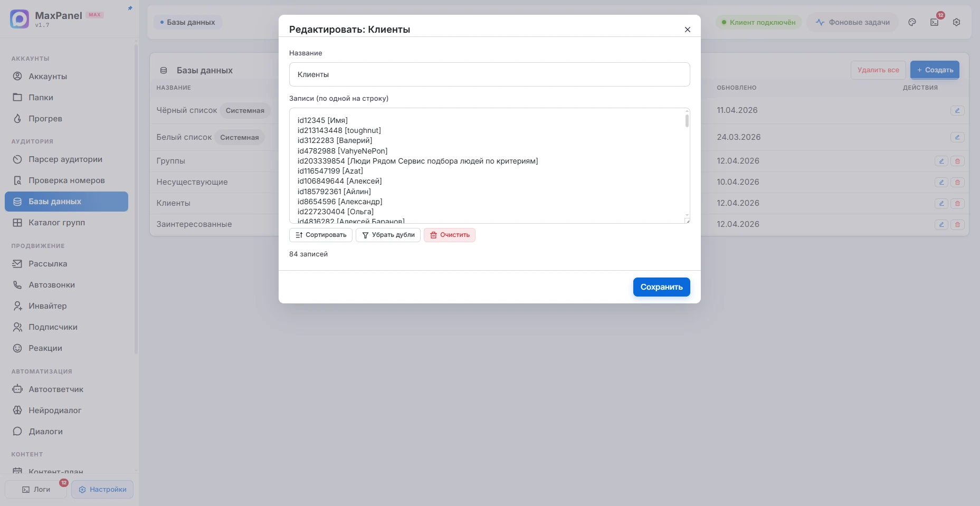
Task: Click the records textarea scrollbar thumb
Action: click(x=687, y=120)
